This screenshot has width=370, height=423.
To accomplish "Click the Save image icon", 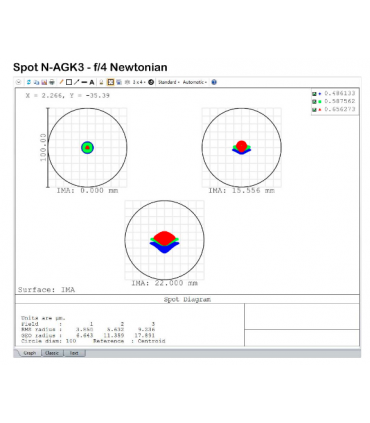I will tap(44, 82).
